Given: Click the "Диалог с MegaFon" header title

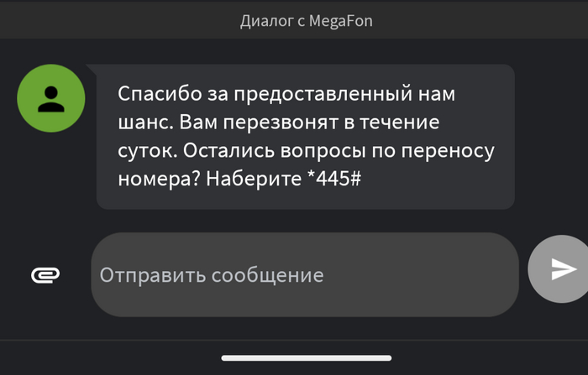Looking at the screenshot, I should click(307, 21).
